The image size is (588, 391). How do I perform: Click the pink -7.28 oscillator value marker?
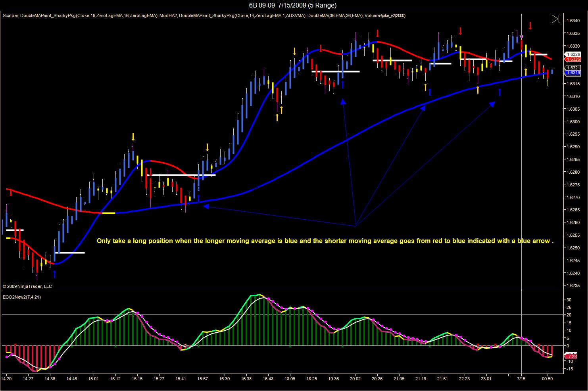(x=572, y=357)
